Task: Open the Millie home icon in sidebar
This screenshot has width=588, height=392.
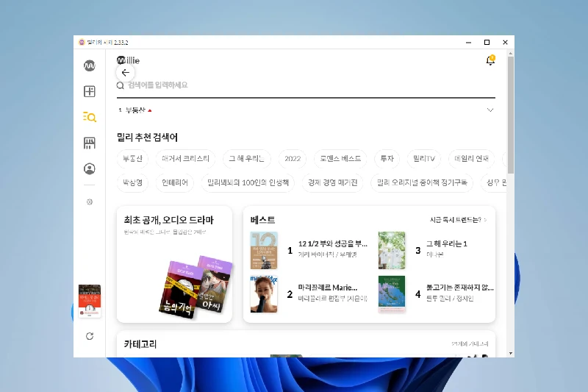Action: [89, 66]
